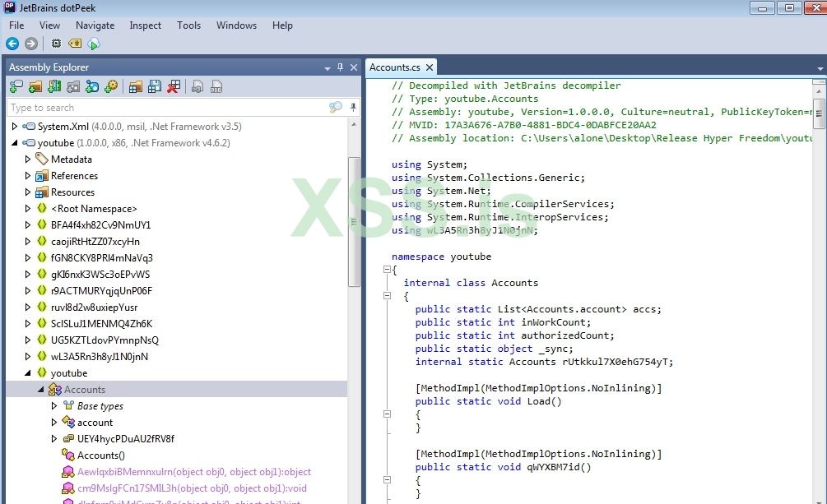Click the open assembly list folder icon
Image resolution: width=827 pixels, height=504 pixels.
point(136,86)
